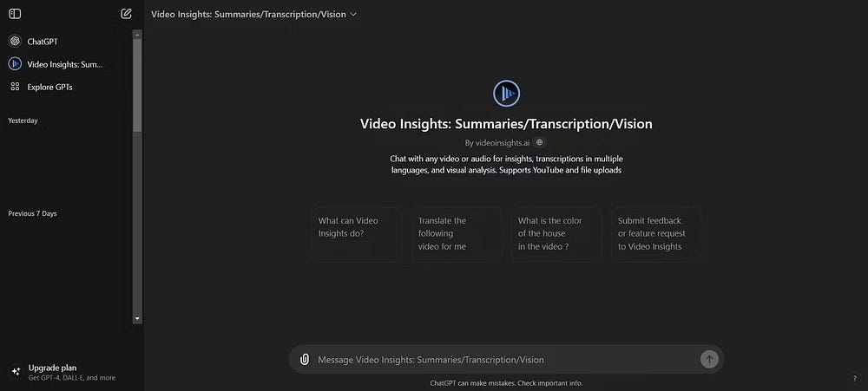Image resolution: width=868 pixels, height=391 pixels.
Task: Choose 'Submit feedback or feature request' prompt
Action: [656, 234]
